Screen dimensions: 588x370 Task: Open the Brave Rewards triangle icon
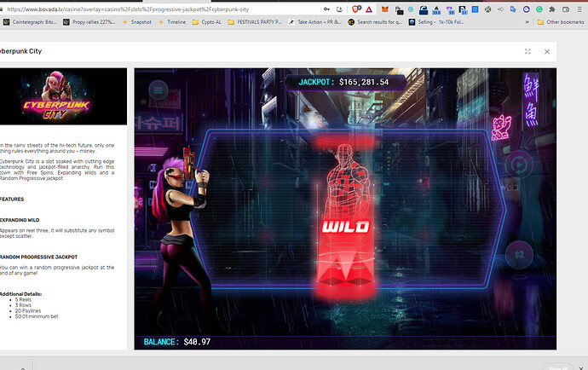point(369,9)
